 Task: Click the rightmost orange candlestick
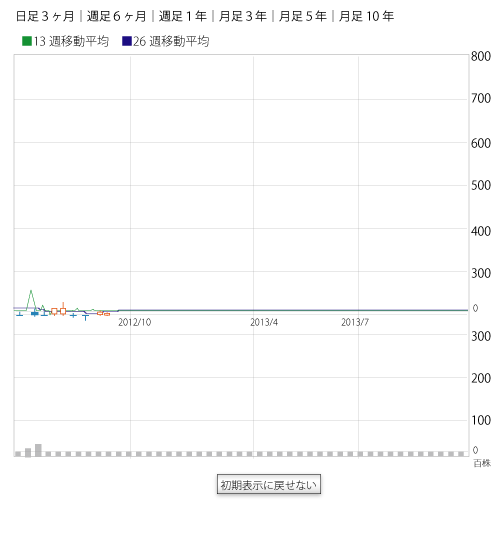(107, 314)
